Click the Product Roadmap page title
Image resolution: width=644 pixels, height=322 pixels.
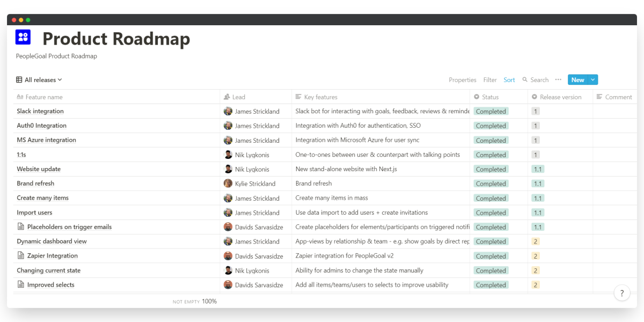(116, 39)
